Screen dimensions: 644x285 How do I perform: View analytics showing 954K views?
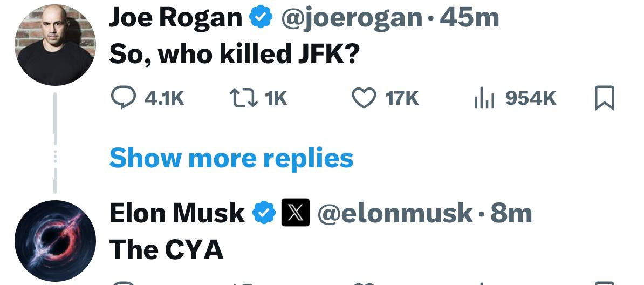[483, 98]
